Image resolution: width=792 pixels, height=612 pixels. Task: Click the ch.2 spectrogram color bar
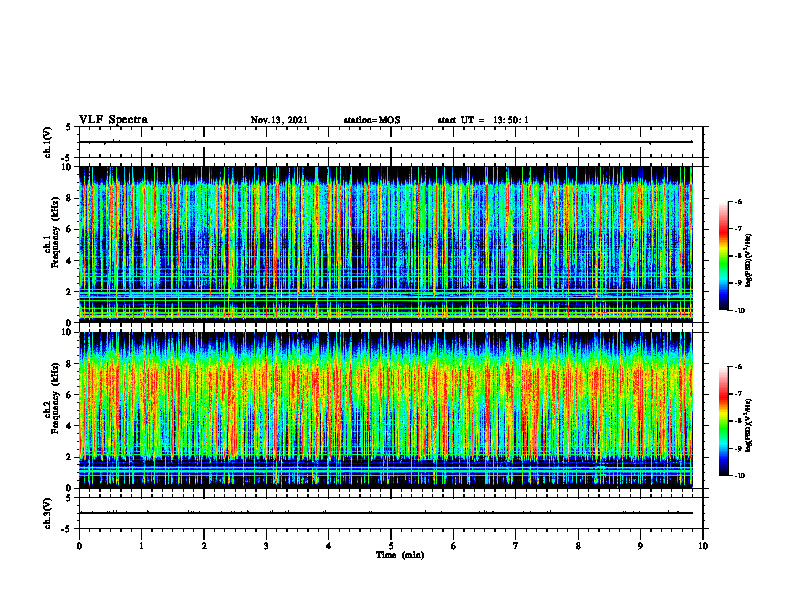[x=723, y=421]
